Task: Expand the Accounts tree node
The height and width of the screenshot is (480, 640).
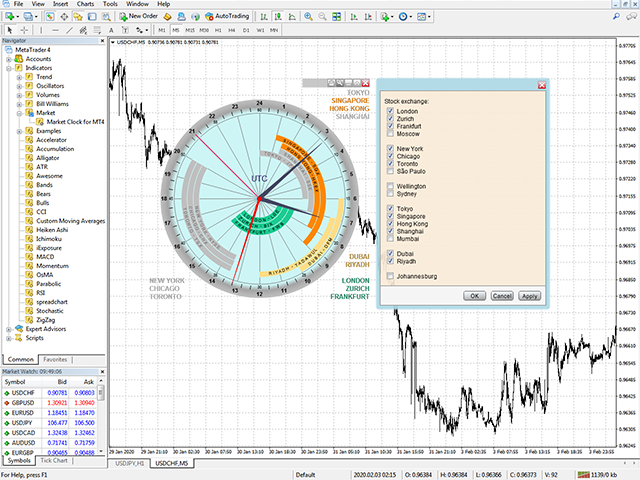Action: pos(9,59)
